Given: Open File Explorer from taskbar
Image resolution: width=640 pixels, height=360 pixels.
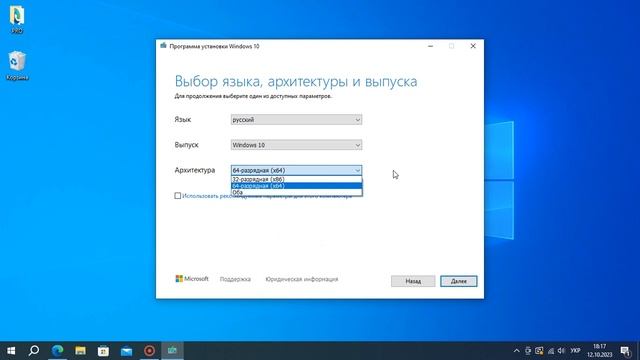Looking at the screenshot, I should pyautogui.click(x=80, y=351).
